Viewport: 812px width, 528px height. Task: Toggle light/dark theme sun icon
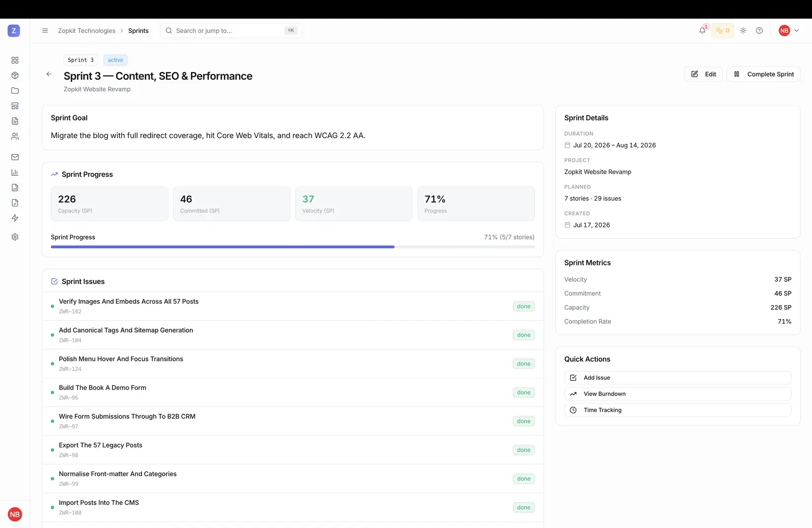743,31
